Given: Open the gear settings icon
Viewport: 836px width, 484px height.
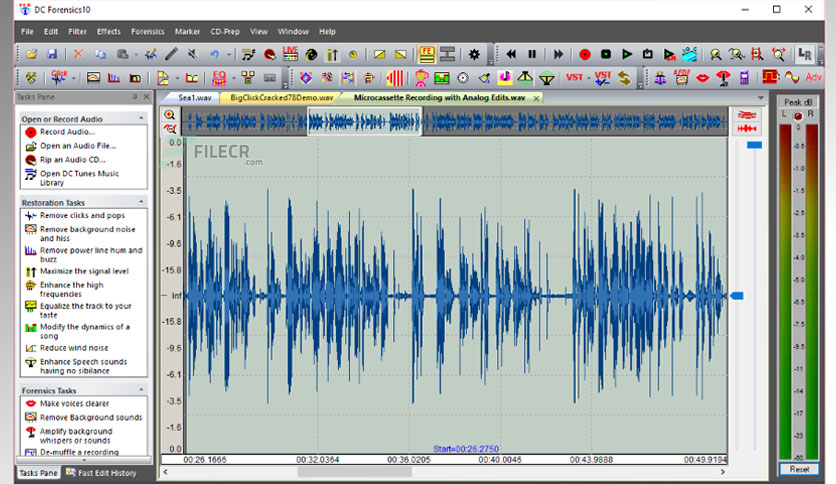Looking at the screenshot, I should click(x=474, y=54).
